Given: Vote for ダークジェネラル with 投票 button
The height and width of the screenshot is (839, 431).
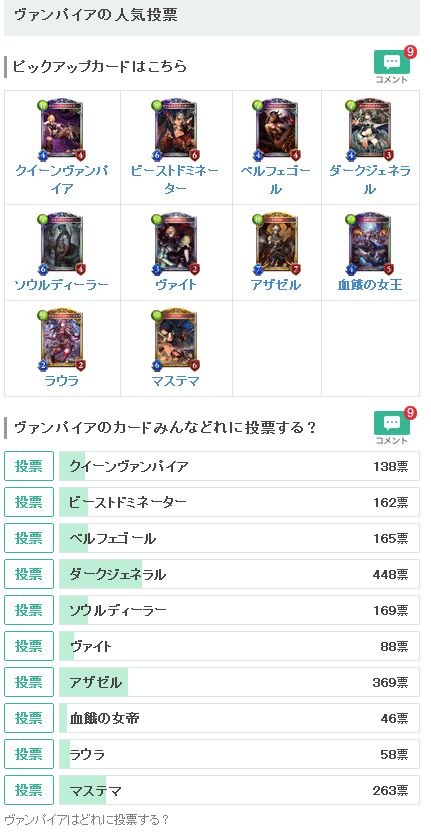Looking at the screenshot, I should point(29,574).
